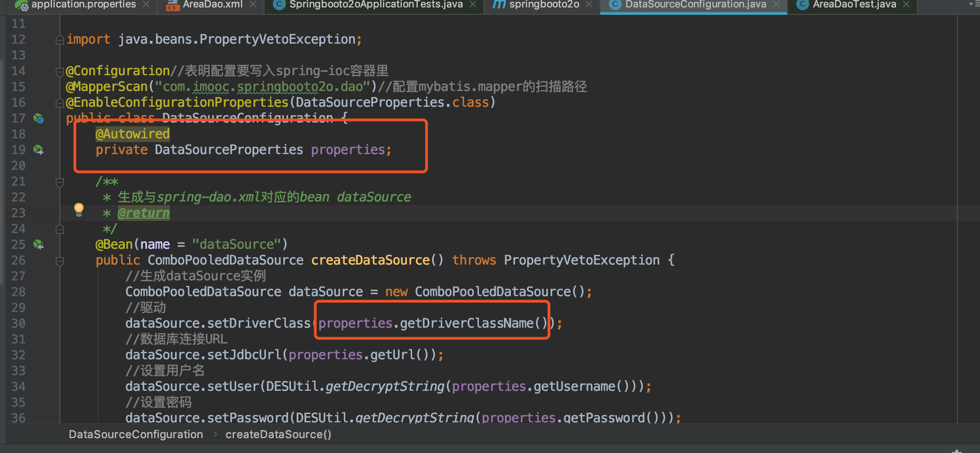Click the class icon on AreaDaoTest.java tab
980x453 pixels.
pos(802,5)
